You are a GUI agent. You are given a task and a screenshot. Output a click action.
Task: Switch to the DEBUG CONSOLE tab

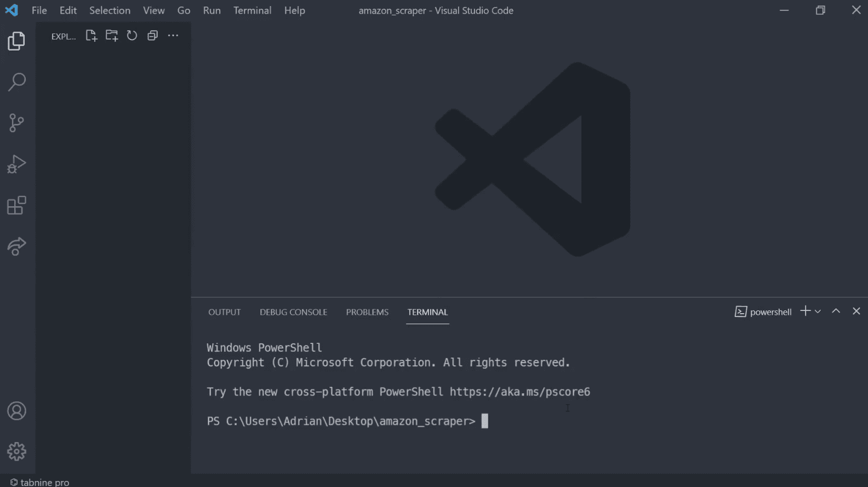click(x=293, y=312)
